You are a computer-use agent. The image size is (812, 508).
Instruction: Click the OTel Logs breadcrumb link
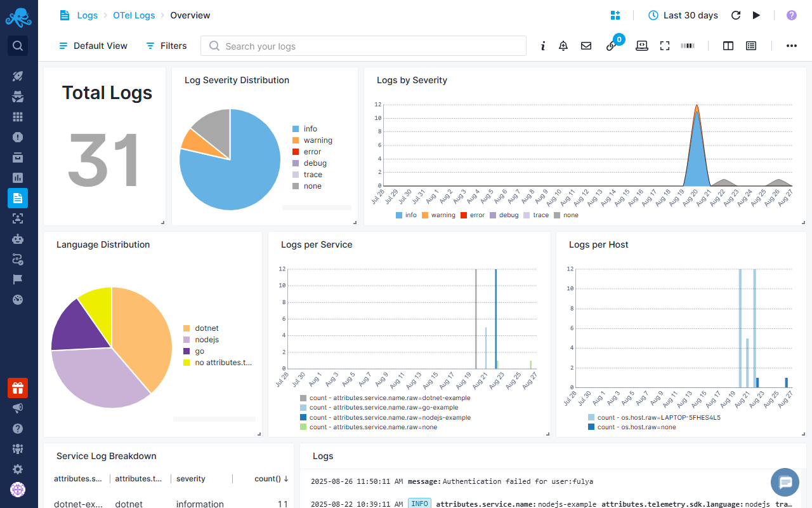coord(134,15)
